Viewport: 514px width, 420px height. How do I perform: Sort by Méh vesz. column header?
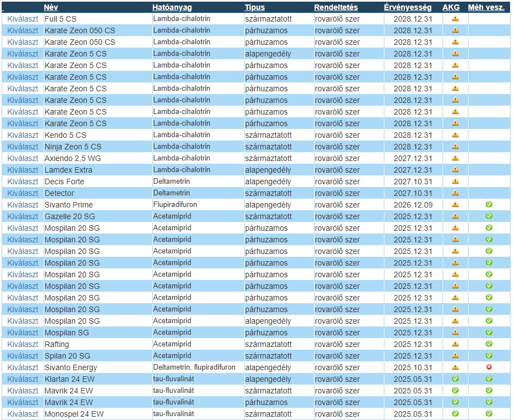(x=486, y=7)
